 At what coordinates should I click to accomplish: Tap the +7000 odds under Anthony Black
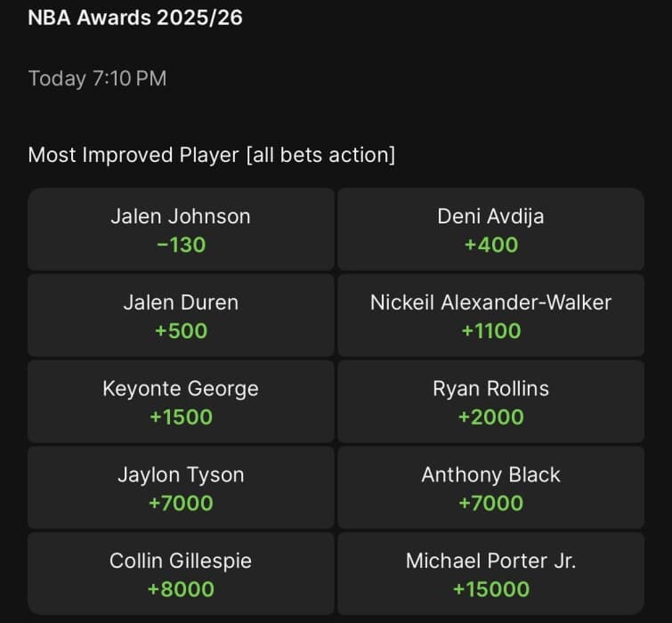[490, 503]
